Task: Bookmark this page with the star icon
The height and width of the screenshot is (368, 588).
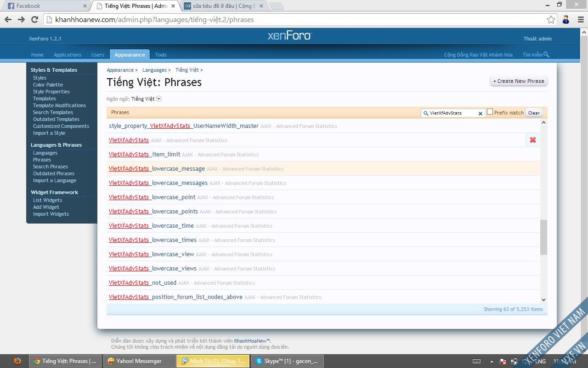Action: tap(551, 20)
